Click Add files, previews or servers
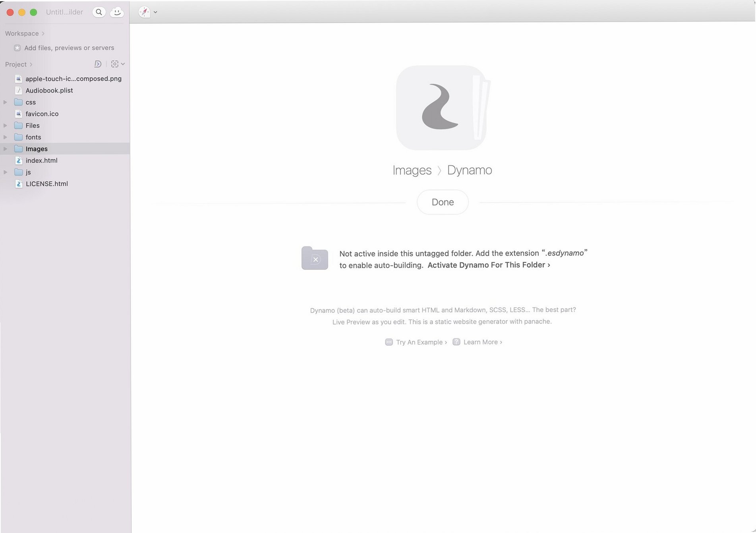The width and height of the screenshot is (756, 533). tap(69, 48)
